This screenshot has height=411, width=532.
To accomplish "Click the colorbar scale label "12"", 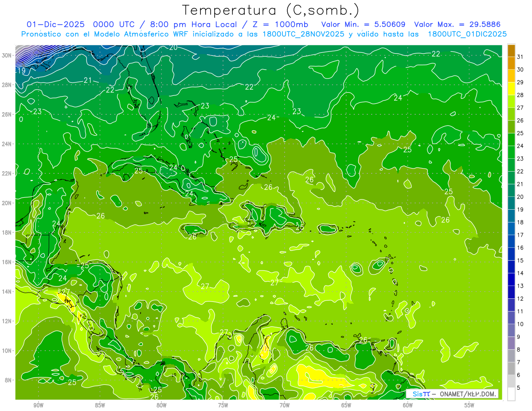I will 520,299.
